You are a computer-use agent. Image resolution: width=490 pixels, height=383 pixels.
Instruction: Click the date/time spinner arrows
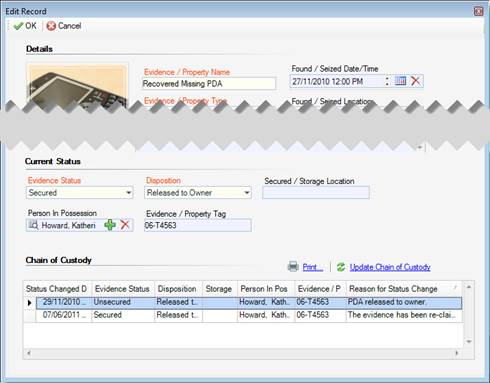pos(387,81)
